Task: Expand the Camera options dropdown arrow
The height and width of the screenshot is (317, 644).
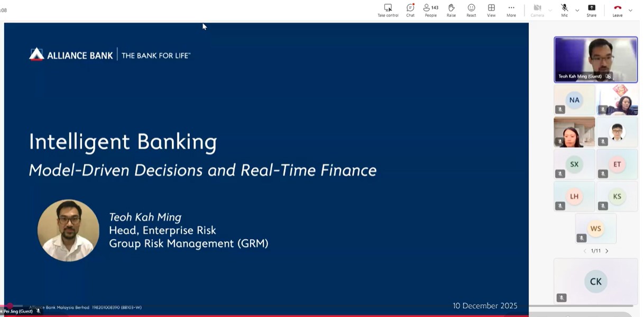Action: [x=550, y=10]
